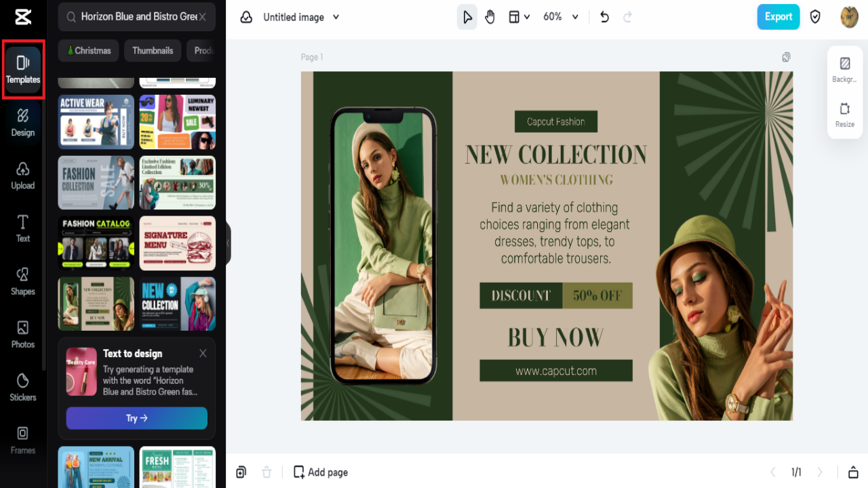
Task: Select the pointer select tool
Action: 467,17
